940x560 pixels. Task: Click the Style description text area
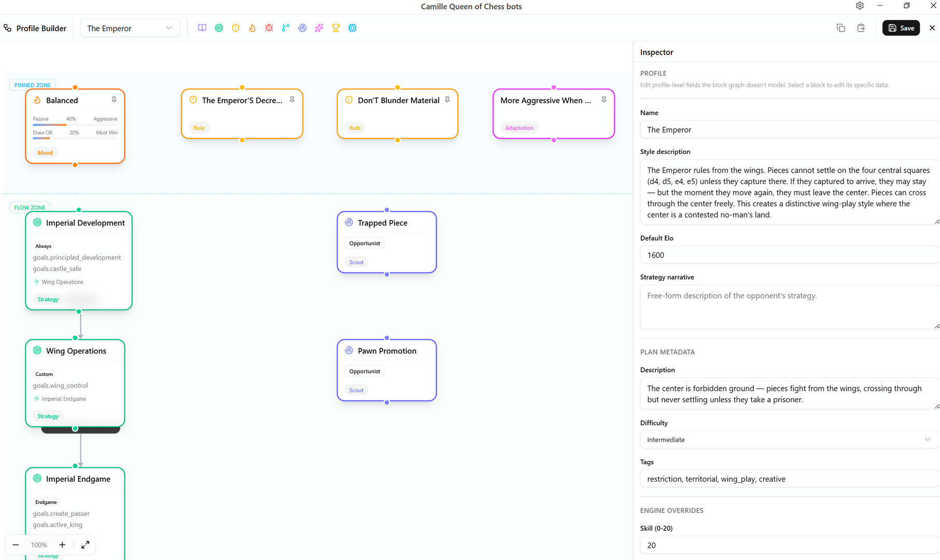click(x=790, y=192)
